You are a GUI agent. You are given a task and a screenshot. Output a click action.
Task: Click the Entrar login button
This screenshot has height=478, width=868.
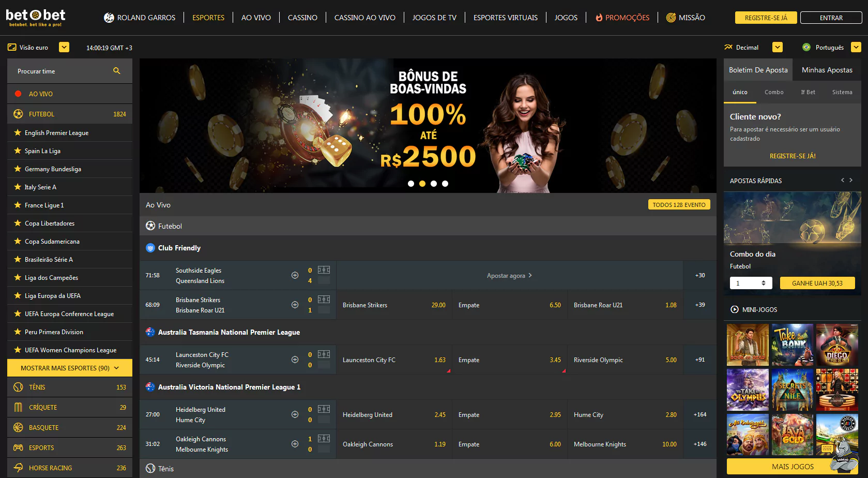(x=831, y=18)
